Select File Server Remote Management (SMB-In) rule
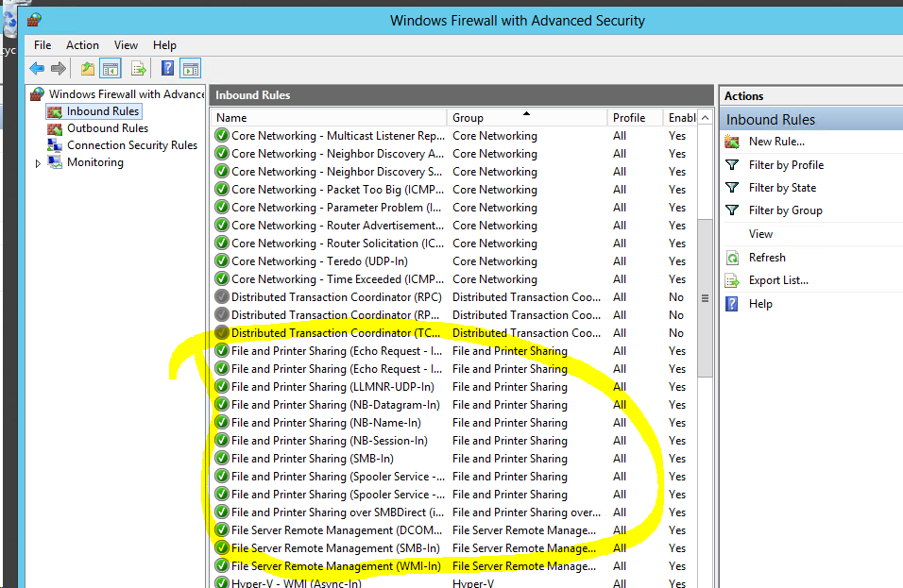Screen dimensions: 903x588 point(455,548)
